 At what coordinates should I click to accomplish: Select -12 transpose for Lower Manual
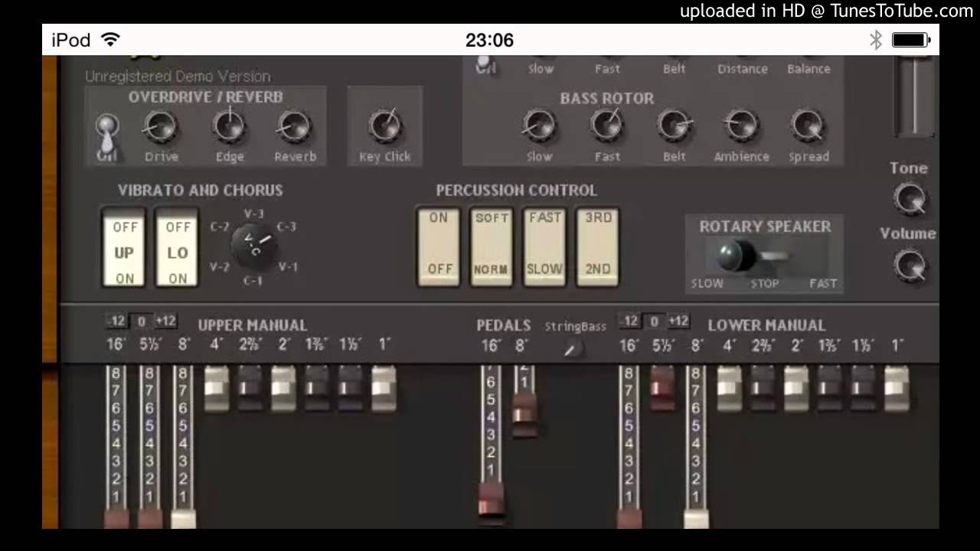pyautogui.click(x=629, y=321)
